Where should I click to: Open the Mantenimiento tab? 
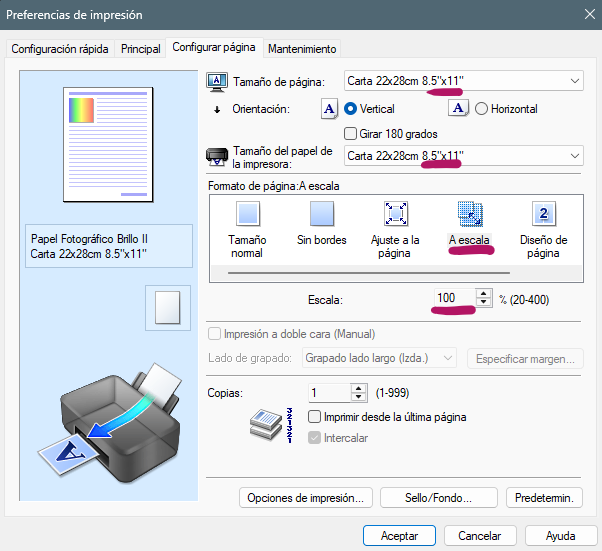coord(302,48)
